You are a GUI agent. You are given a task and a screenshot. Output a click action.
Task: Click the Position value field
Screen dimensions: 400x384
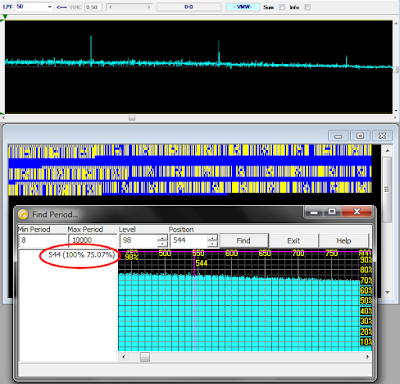[x=189, y=240]
